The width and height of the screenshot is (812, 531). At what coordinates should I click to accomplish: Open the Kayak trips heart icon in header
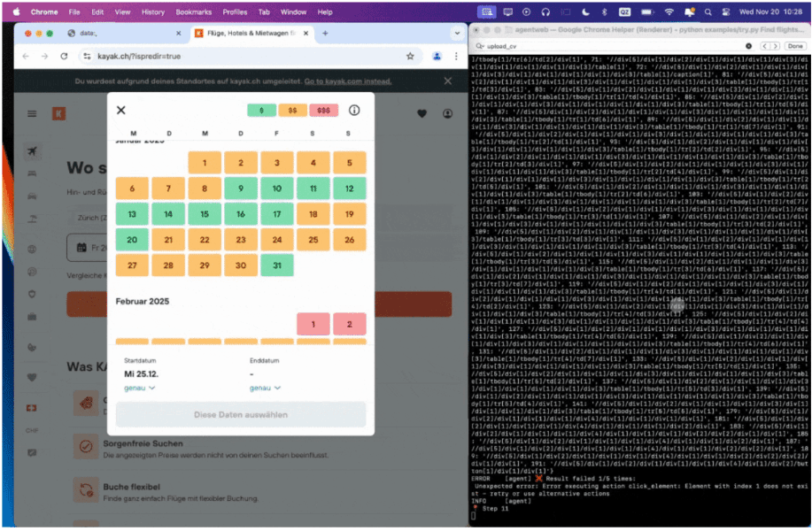422,114
